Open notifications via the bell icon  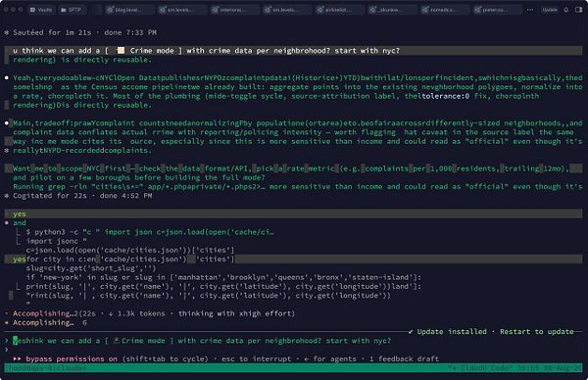pos(566,10)
